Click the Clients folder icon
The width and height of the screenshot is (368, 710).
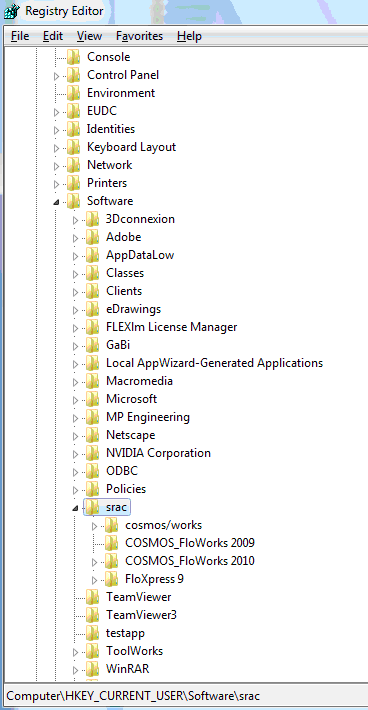coord(92,291)
